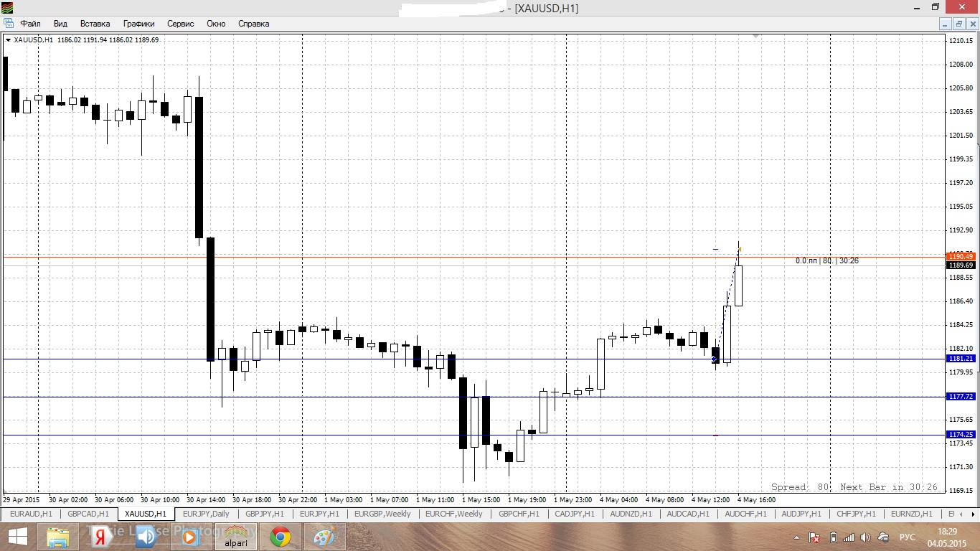
Task: Switch to the EURCHF,Weekly chart tab
Action: (x=453, y=514)
